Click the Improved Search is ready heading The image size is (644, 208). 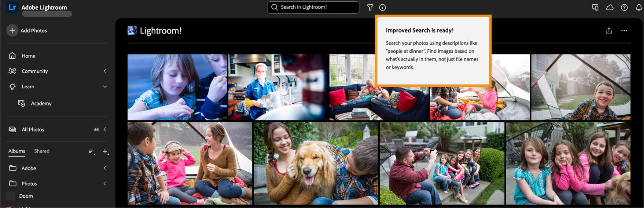pos(419,30)
